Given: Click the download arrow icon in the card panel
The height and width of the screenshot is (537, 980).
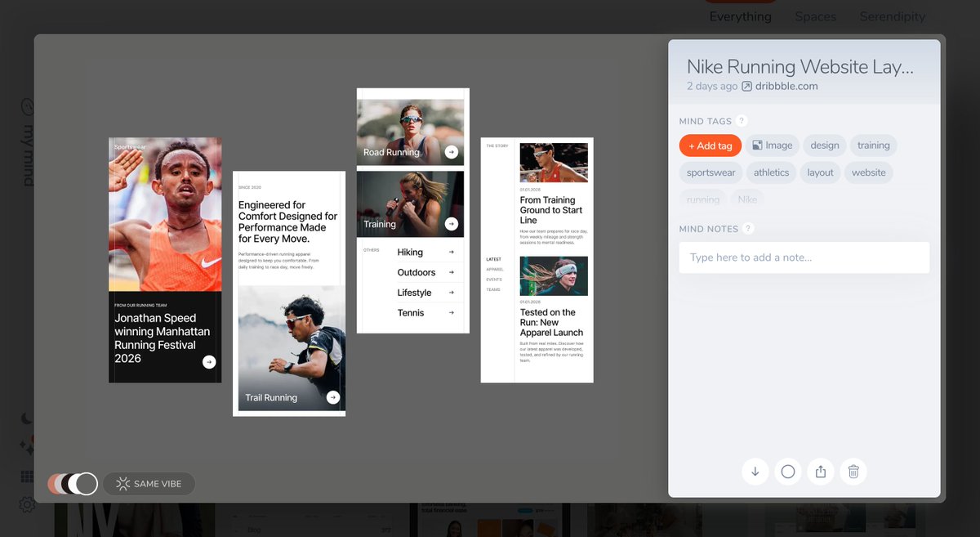Looking at the screenshot, I should 755,472.
